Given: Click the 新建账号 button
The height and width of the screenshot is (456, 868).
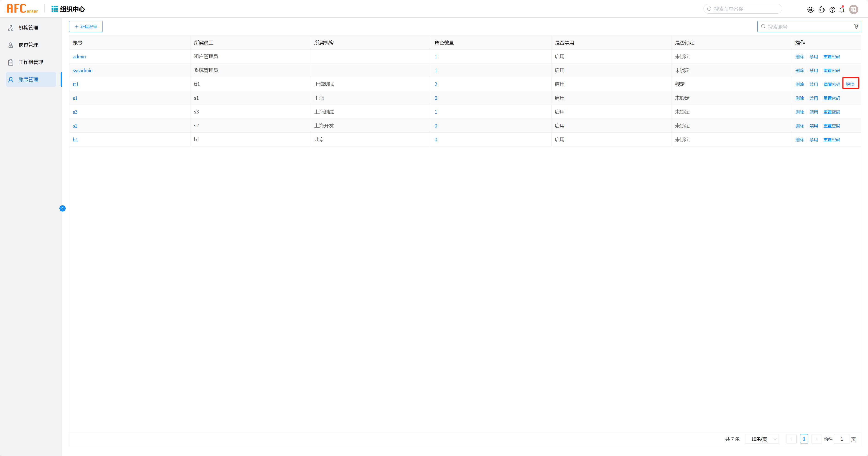Looking at the screenshot, I should tap(86, 27).
